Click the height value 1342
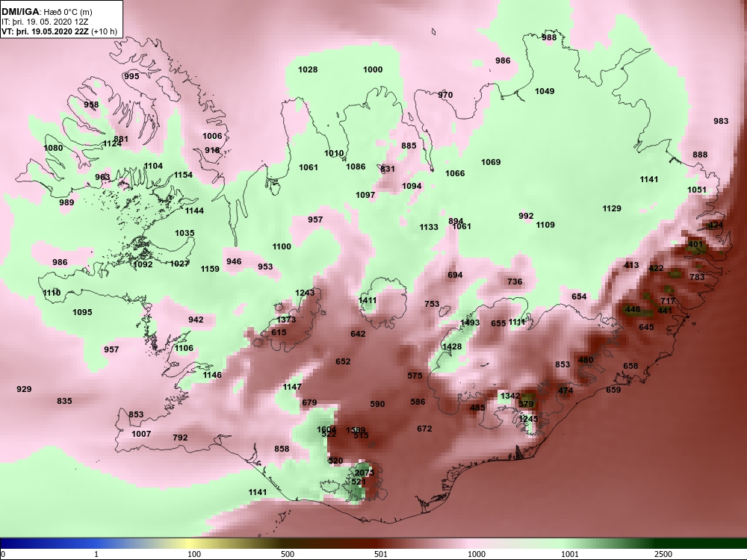Viewport: 747px width, 560px height. coord(510,396)
